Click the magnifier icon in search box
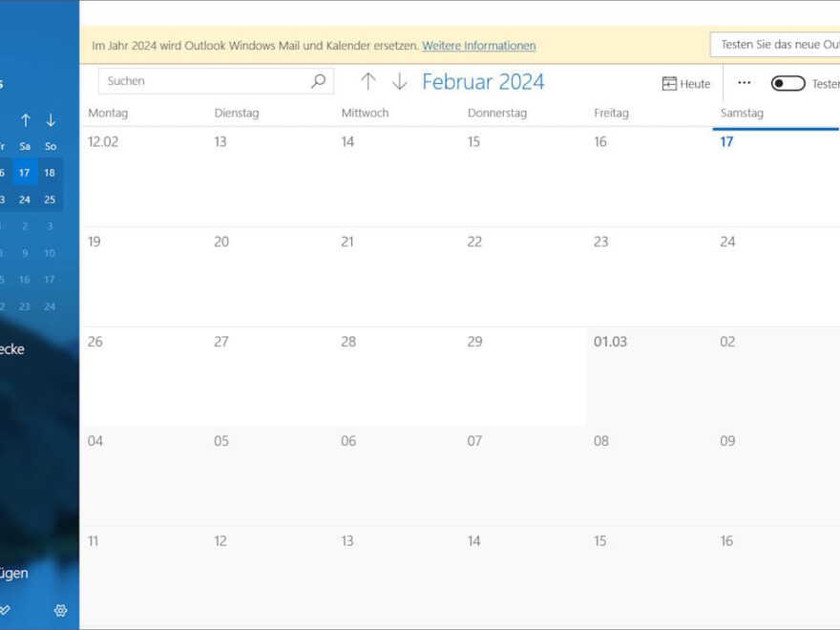The image size is (840, 630). (318, 81)
